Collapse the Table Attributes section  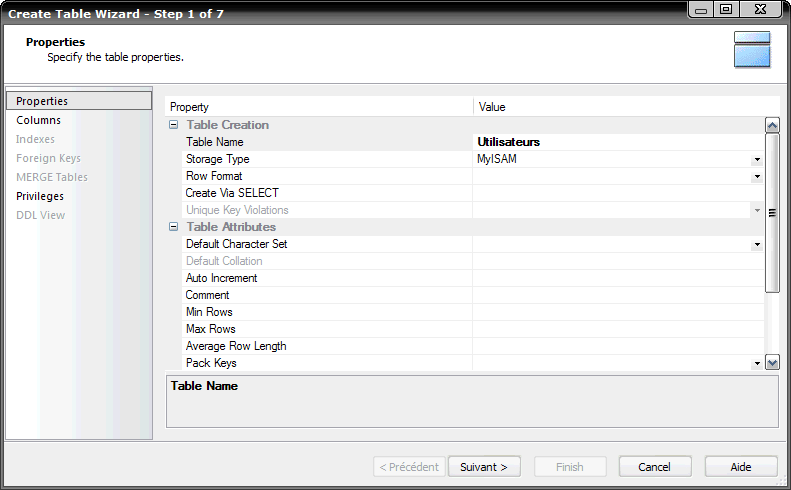pos(174,227)
